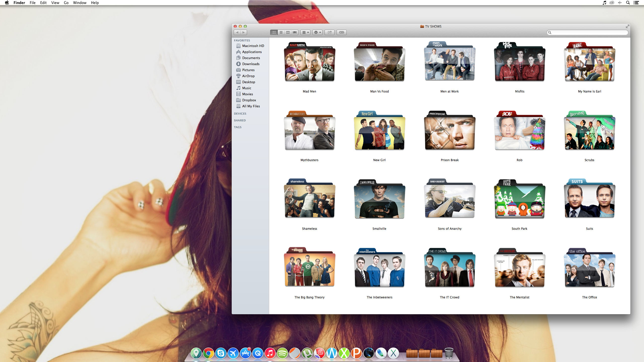Open uTorrent from the Dock
The height and width of the screenshot is (362, 644).
tap(307, 353)
